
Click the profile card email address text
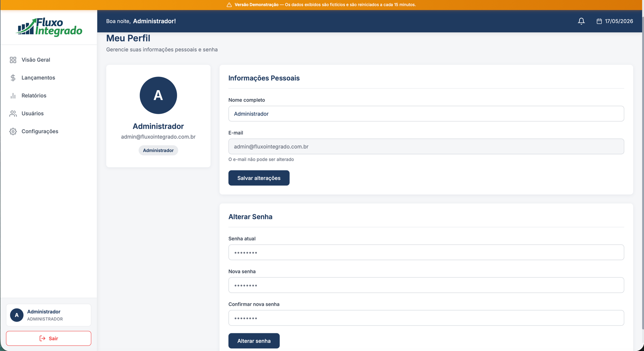pyautogui.click(x=158, y=137)
